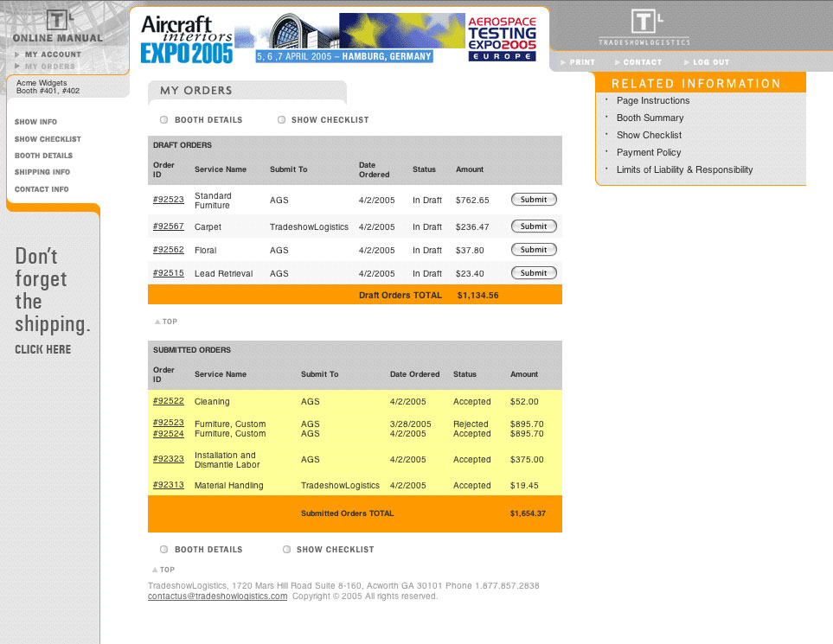Click Print in the top bar
The width and height of the screenshot is (833, 644).
pos(582,62)
